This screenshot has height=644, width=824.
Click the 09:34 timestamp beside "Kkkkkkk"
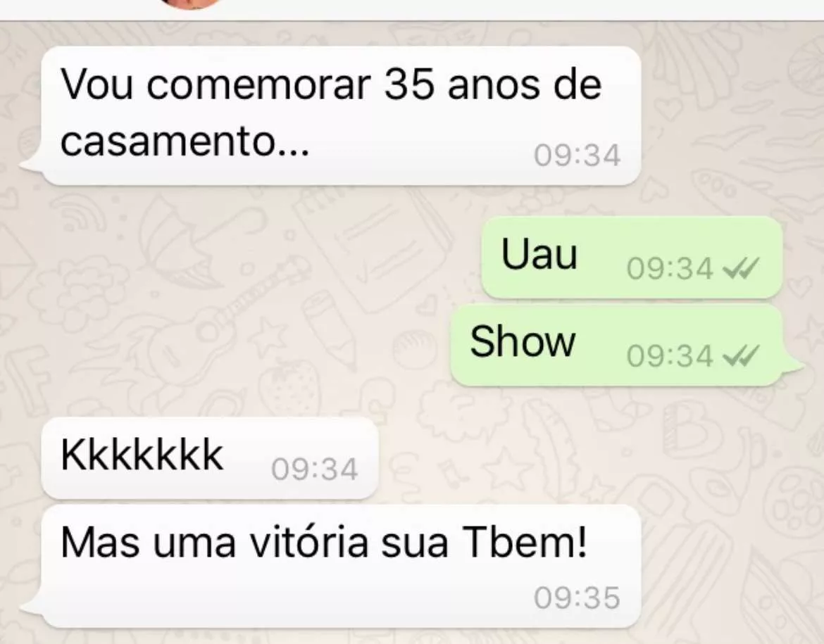tap(314, 469)
